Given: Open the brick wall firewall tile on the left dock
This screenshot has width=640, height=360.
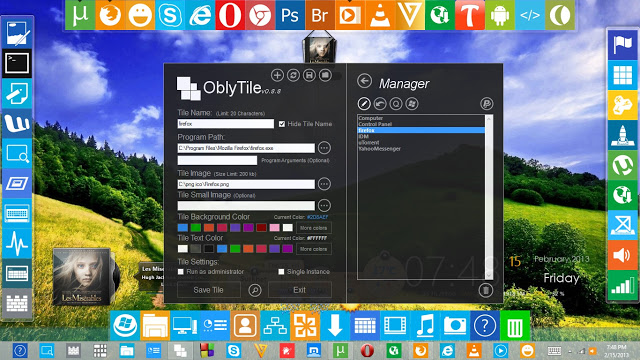Looking at the screenshot, I should (17, 304).
